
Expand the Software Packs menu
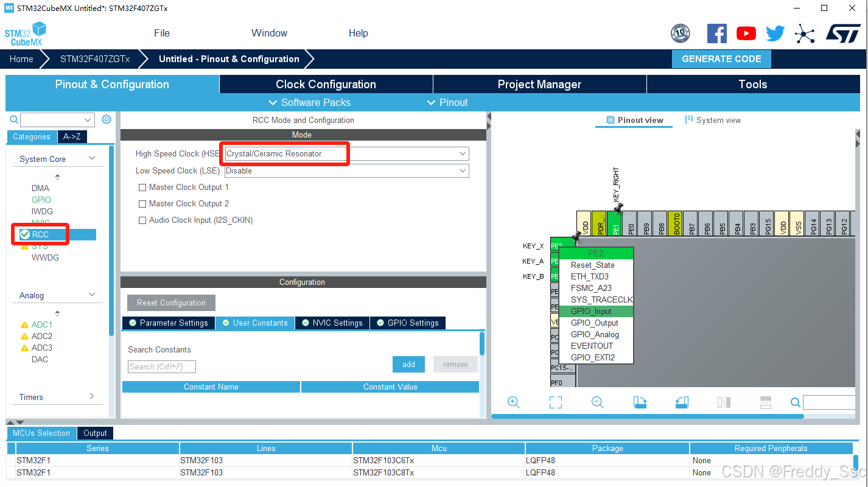click(x=310, y=102)
